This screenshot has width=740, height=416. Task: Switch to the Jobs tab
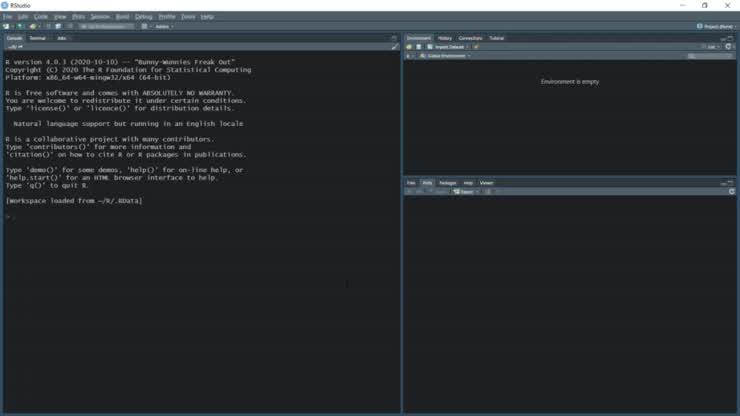point(61,38)
